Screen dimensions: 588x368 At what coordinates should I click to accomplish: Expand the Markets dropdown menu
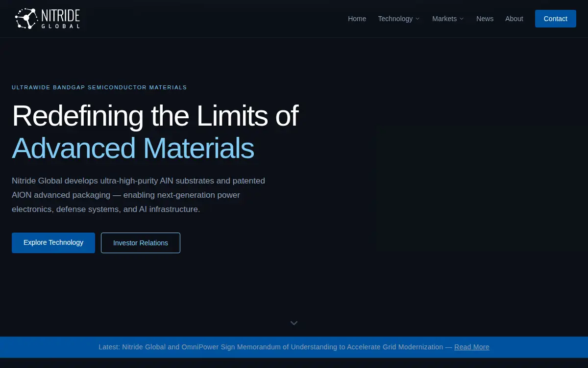(x=448, y=19)
